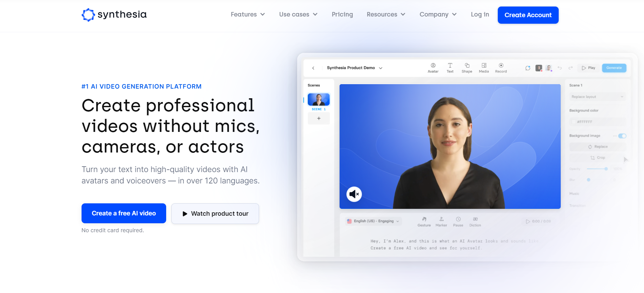Go to the Pricing page

[x=342, y=14]
